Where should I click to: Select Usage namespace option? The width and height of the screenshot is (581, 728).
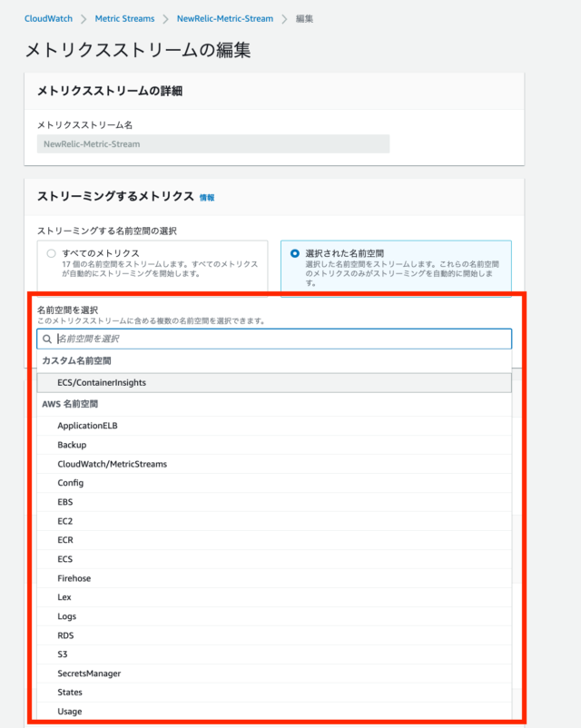pyautogui.click(x=274, y=712)
